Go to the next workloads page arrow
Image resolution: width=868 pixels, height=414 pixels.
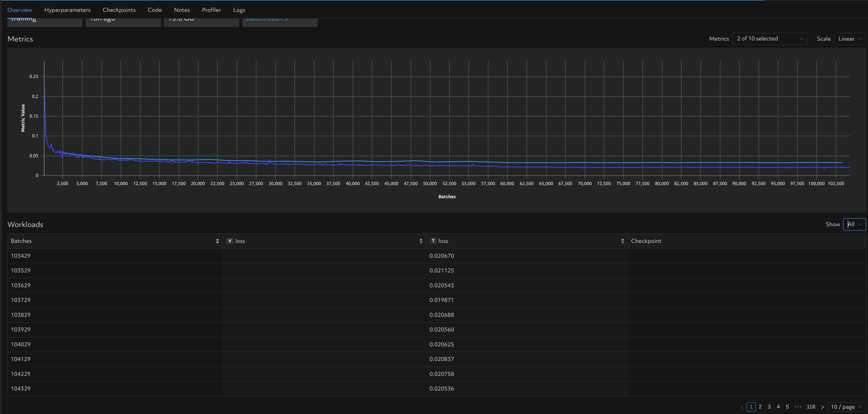[822, 407]
